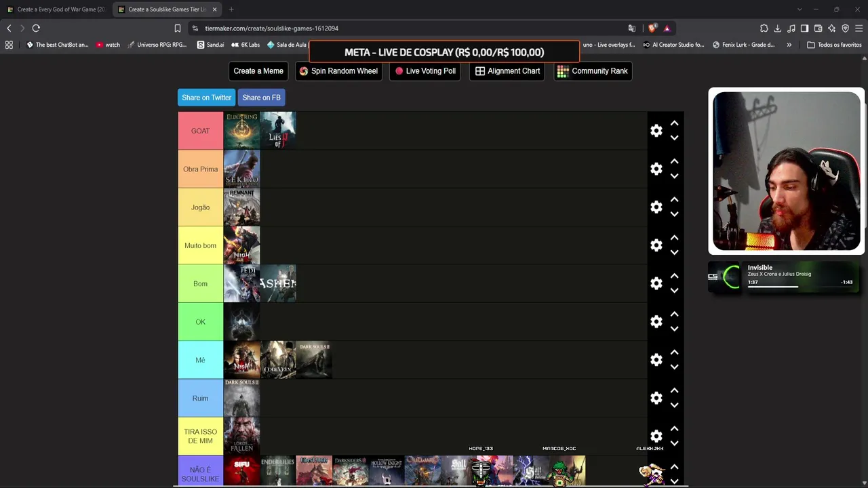Open Universo RPG bookmark
This screenshot has height=488, width=868.
pyautogui.click(x=157, y=45)
